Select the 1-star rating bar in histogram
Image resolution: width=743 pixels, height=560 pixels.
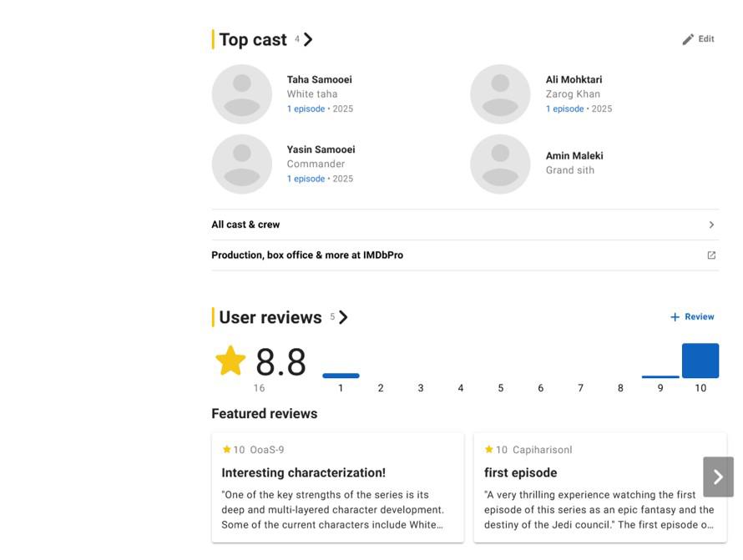[341, 376]
